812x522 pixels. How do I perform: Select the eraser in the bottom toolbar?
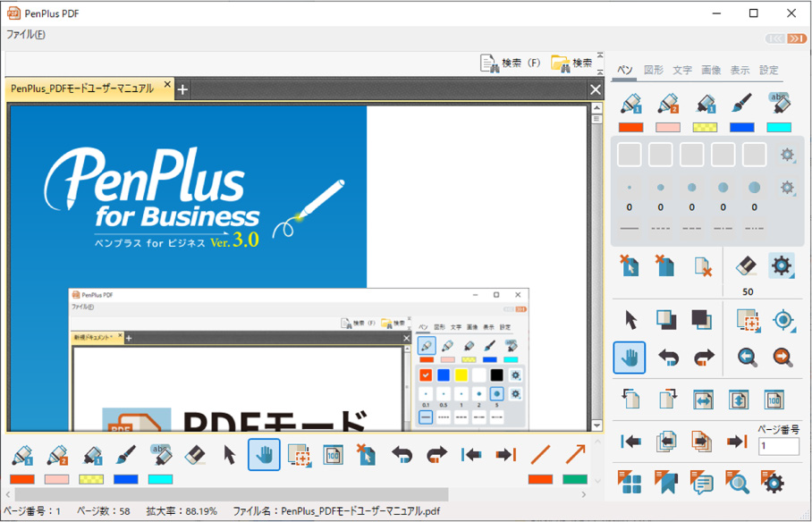pyautogui.click(x=195, y=455)
